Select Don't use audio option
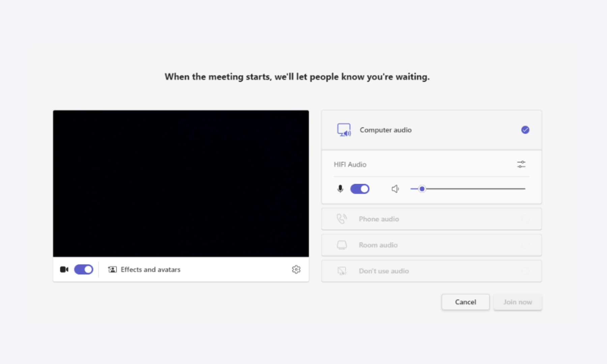Screen dimensions: 607x364 (384, 271)
